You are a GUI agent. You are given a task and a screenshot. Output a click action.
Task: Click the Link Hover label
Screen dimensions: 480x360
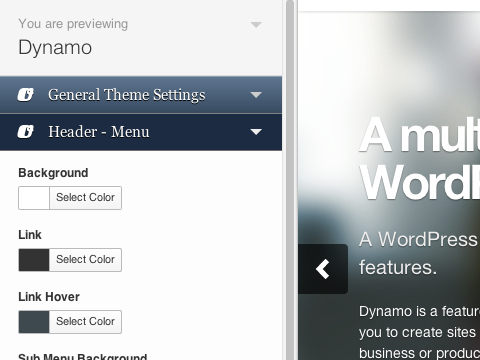click(49, 297)
